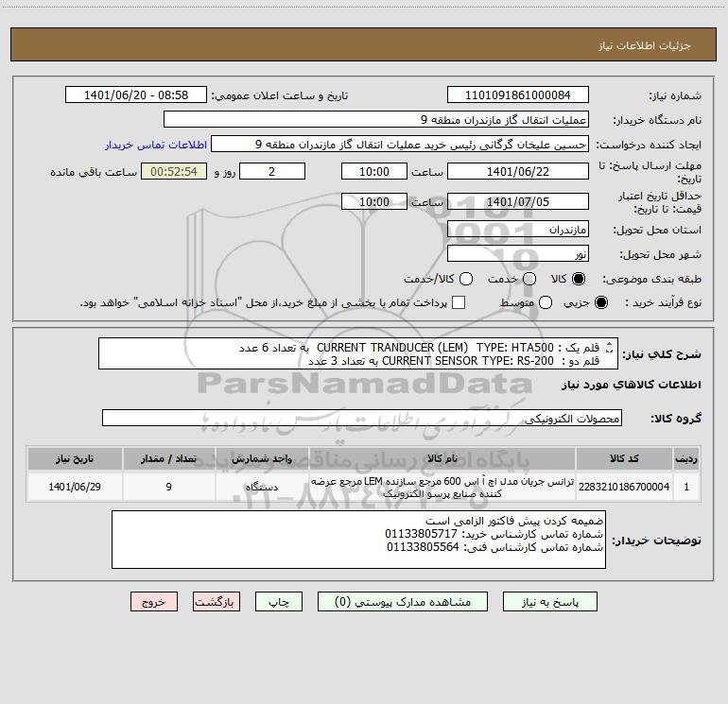Click the اطلاعات کالاهای مورد نیاز heading
The height and width of the screenshot is (704, 728).
(632, 385)
